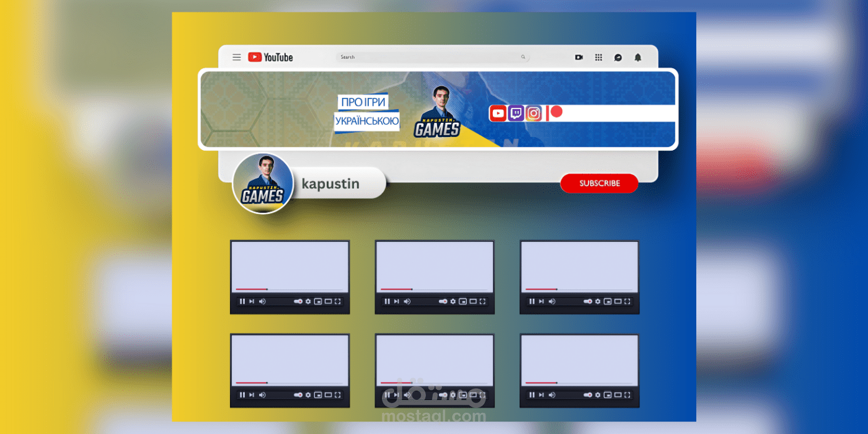868x434 pixels.
Task: Open settings gear of bottom-left video
Action: [x=308, y=395]
